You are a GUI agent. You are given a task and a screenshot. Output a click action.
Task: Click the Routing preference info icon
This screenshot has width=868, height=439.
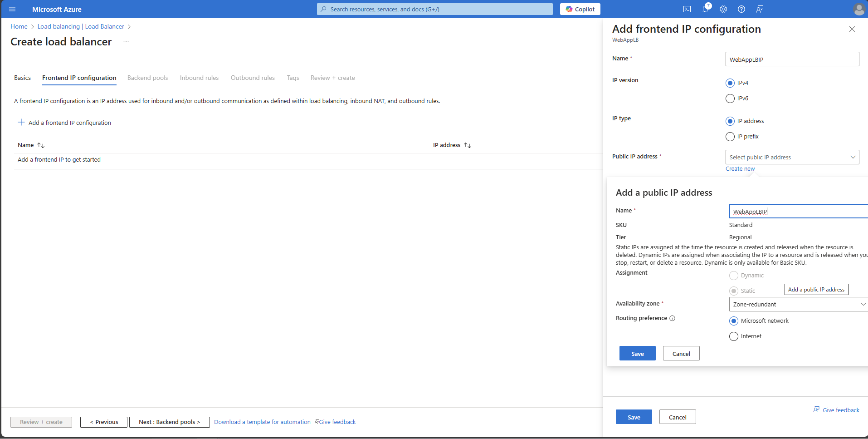673,318
